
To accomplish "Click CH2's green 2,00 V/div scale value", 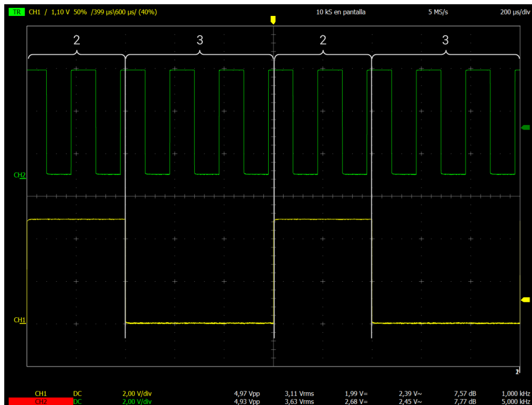I will click(137, 402).
